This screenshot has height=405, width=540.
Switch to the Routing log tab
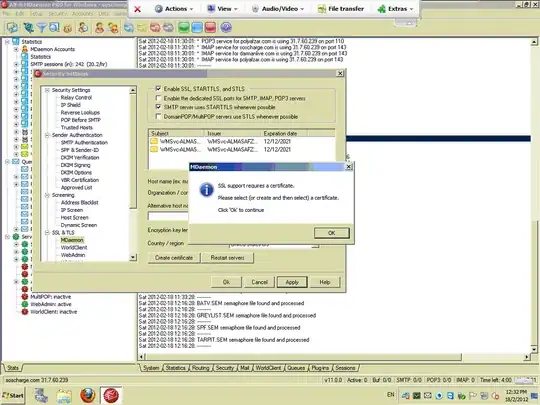coord(200,368)
